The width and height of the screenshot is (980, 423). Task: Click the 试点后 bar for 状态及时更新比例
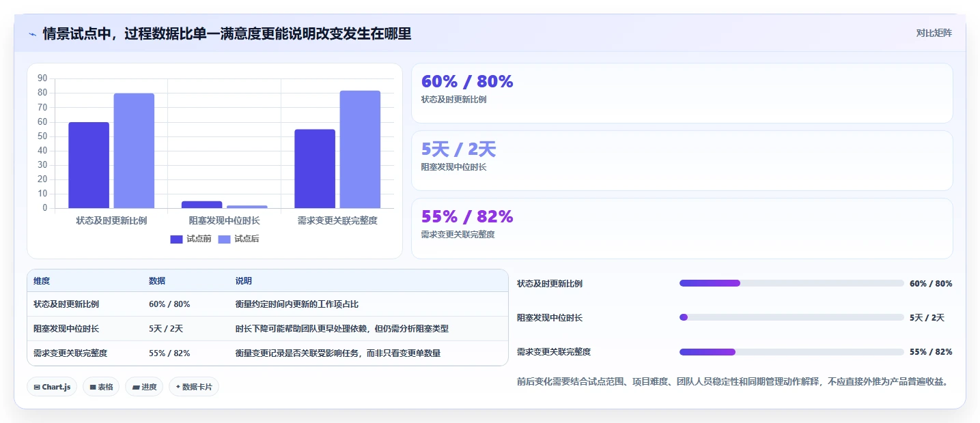tap(134, 151)
